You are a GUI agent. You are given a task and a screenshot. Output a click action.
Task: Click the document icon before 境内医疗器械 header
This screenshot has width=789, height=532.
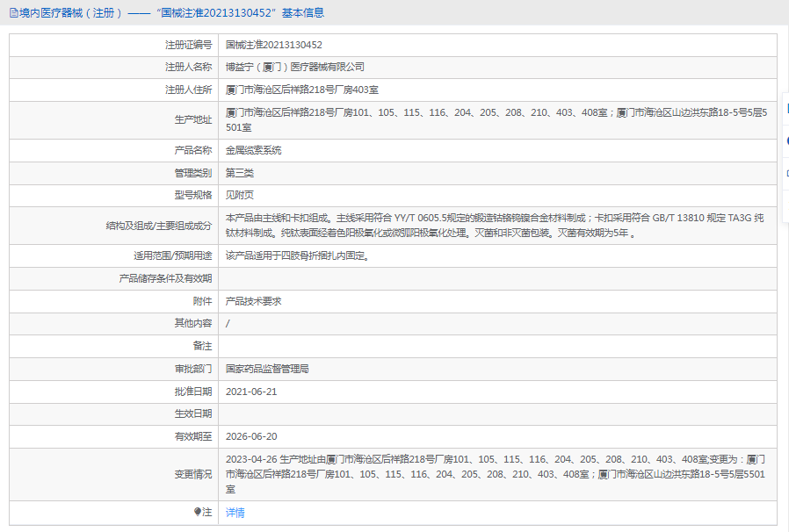point(13,13)
